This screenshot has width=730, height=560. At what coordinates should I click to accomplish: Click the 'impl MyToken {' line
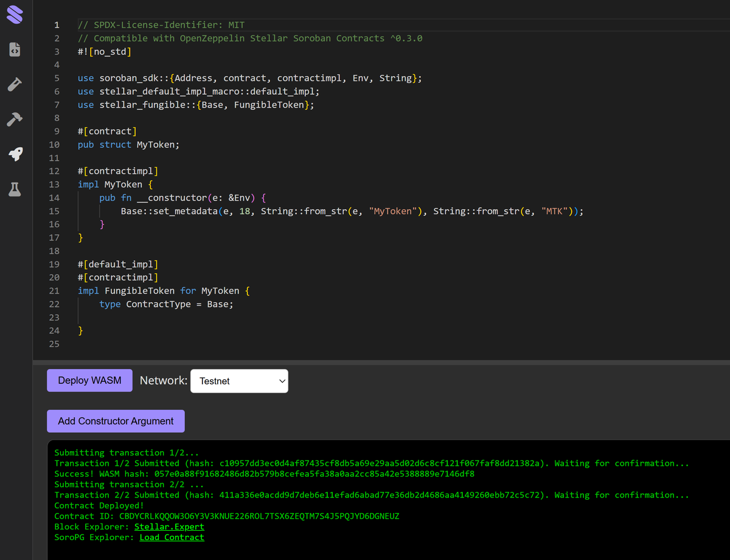click(116, 184)
